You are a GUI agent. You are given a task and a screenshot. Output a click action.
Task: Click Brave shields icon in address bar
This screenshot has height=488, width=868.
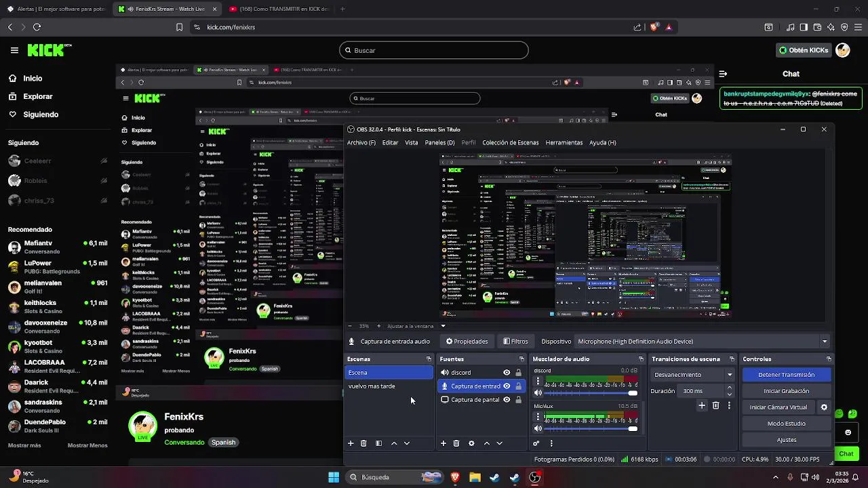pos(654,27)
